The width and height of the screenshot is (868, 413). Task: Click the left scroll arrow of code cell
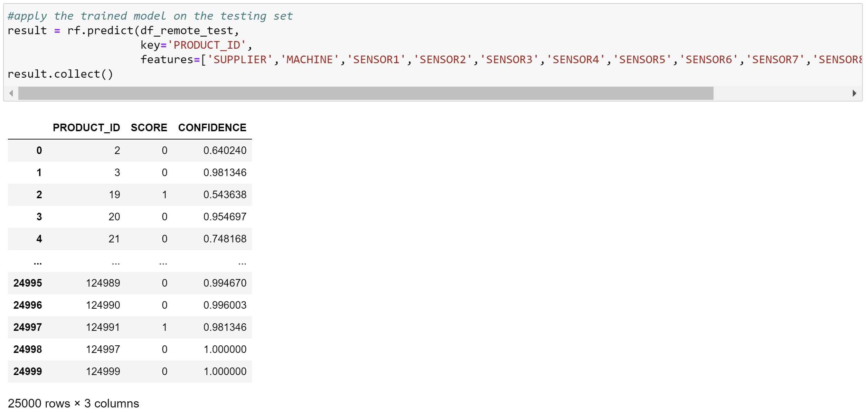(11, 93)
